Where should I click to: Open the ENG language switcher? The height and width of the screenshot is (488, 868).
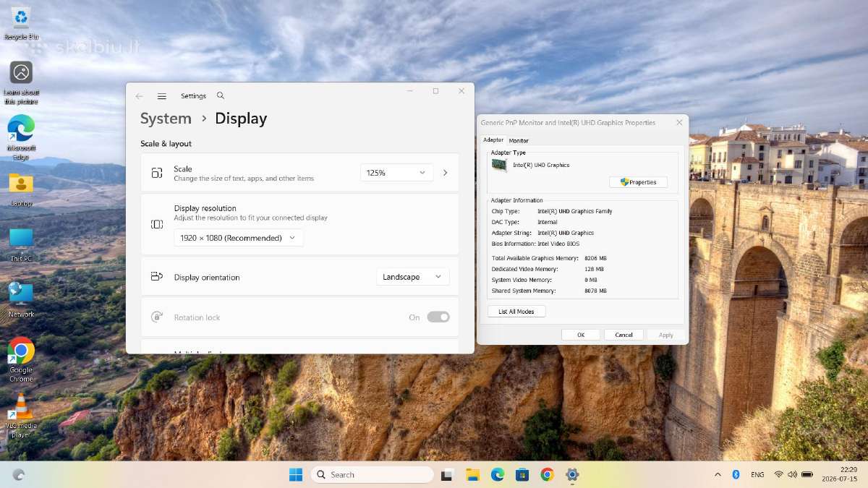pos(757,474)
